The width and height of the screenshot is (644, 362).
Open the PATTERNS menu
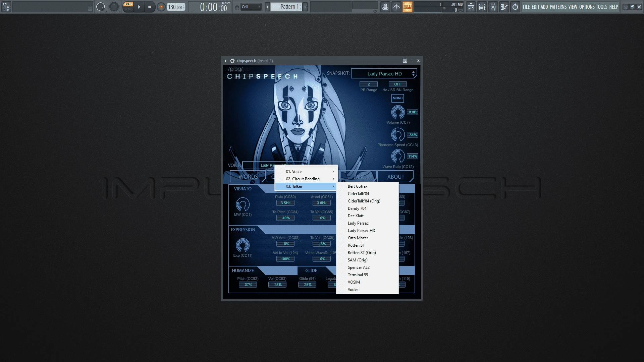(x=558, y=7)
